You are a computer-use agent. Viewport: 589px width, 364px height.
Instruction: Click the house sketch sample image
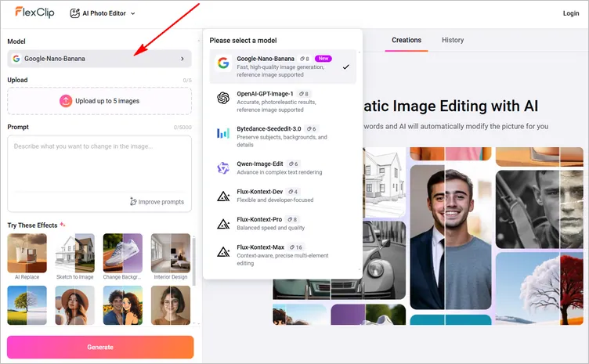tap(385, 182)
